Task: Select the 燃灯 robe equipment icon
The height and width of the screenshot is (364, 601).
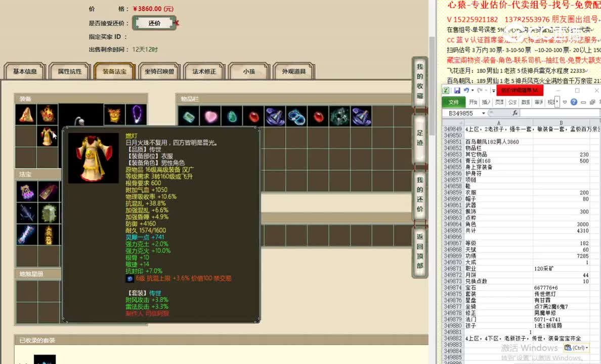Action: point(48,135)
